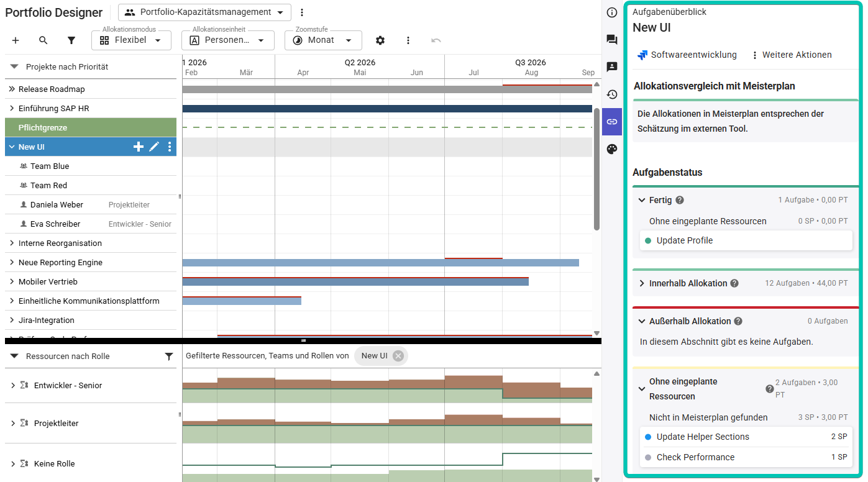Expand the Mobiler Vertrieb project
The image size is (868, 482).
(12, 282)
